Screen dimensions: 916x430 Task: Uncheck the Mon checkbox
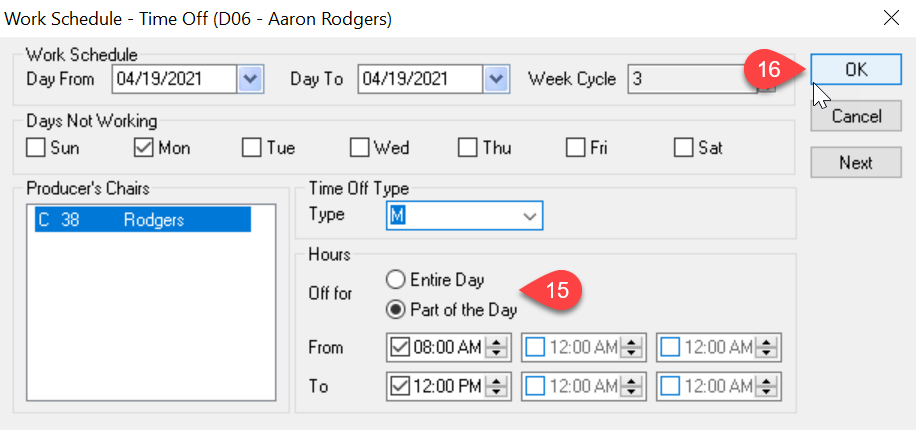point(144,148)
